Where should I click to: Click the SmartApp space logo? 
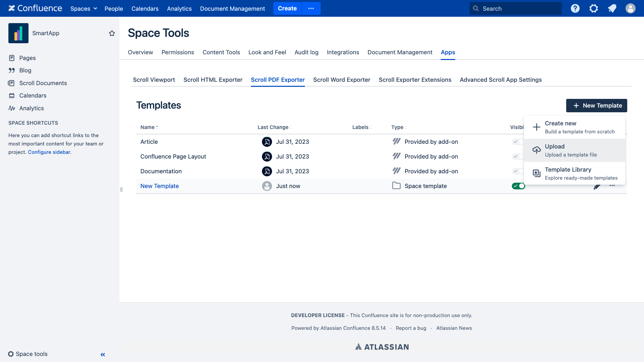tap(18, 33)
